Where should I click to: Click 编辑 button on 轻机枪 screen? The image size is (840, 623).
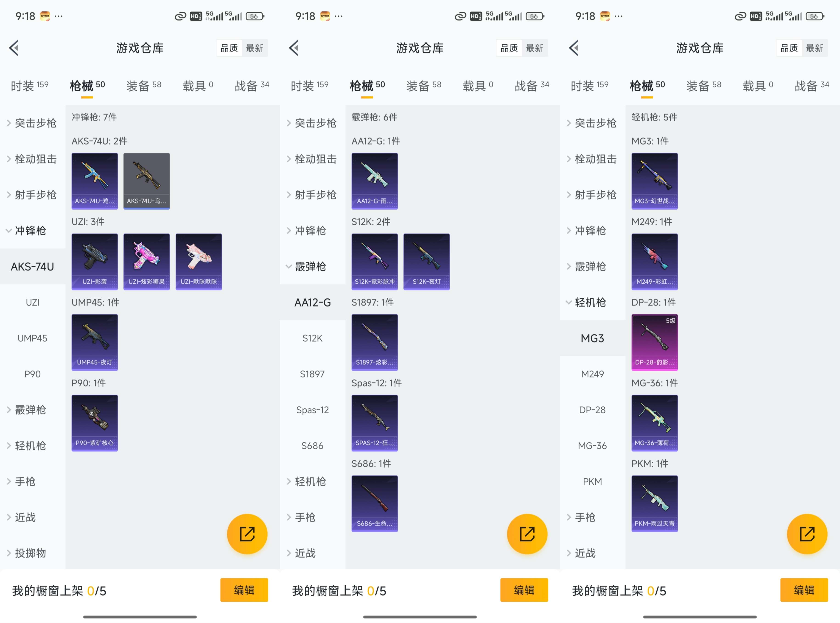804,590
